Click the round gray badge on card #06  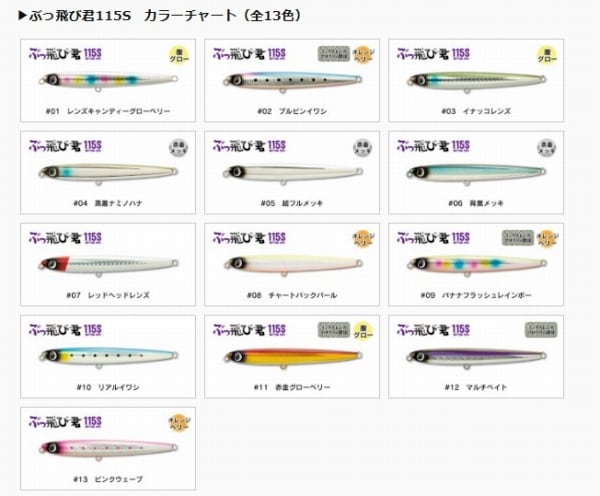[x=546, y=147]
